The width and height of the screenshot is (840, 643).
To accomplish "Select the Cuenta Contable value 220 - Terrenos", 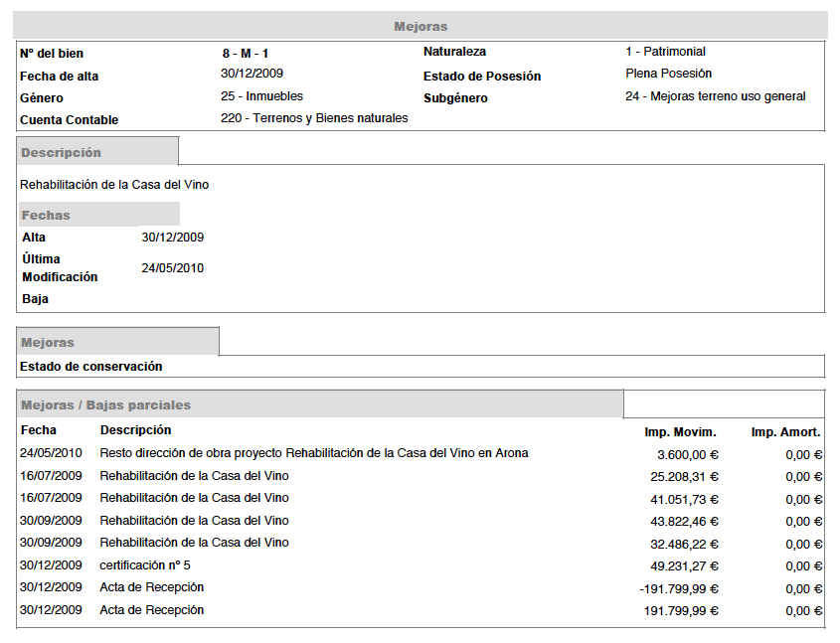I will point(314,118).
